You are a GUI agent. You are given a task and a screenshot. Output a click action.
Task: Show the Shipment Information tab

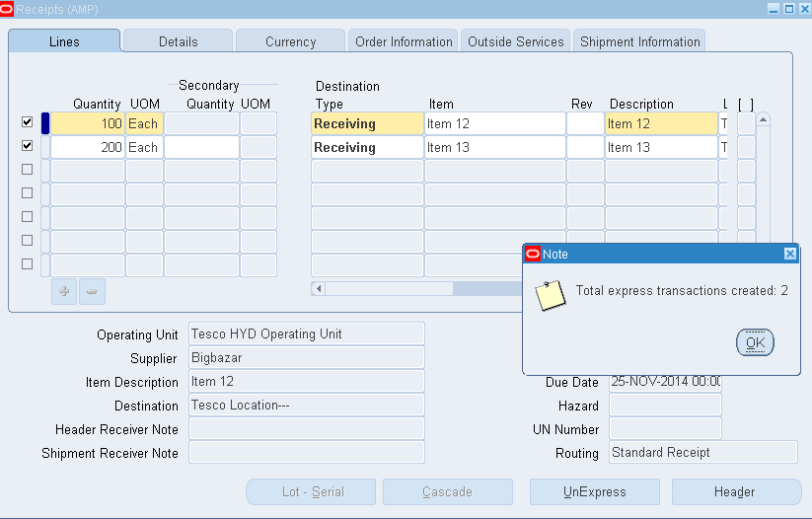click(x=639, y=41)
